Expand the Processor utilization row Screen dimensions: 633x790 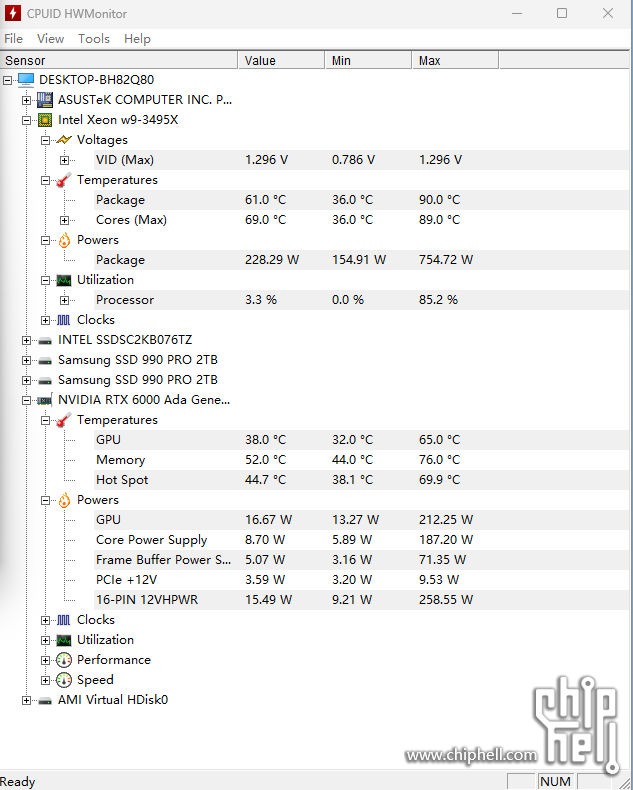tap(65, 300)
